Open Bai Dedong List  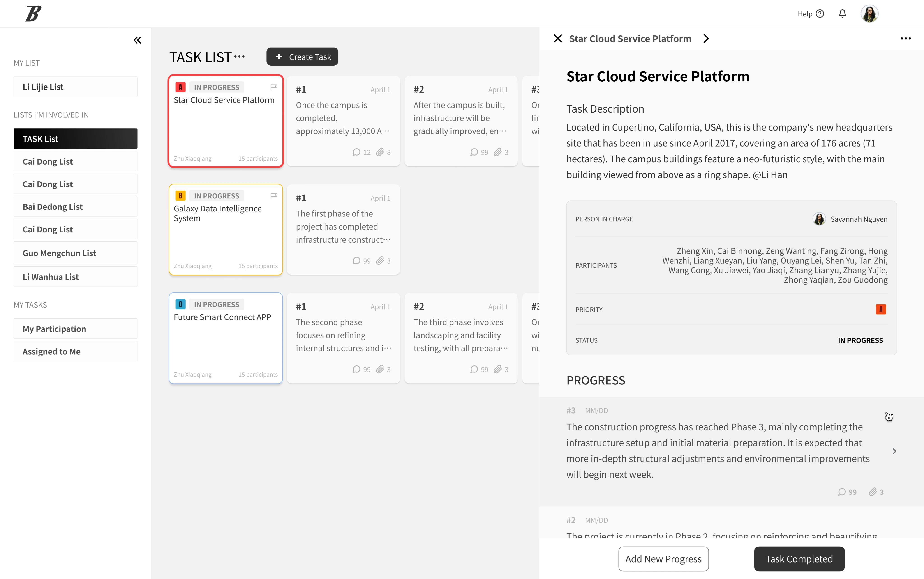76,207
